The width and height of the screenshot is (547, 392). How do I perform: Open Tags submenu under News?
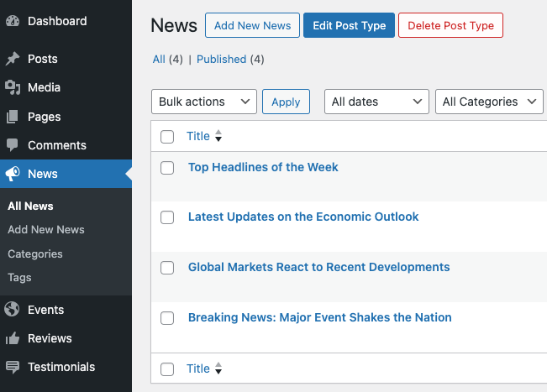[x=19, y=278]
